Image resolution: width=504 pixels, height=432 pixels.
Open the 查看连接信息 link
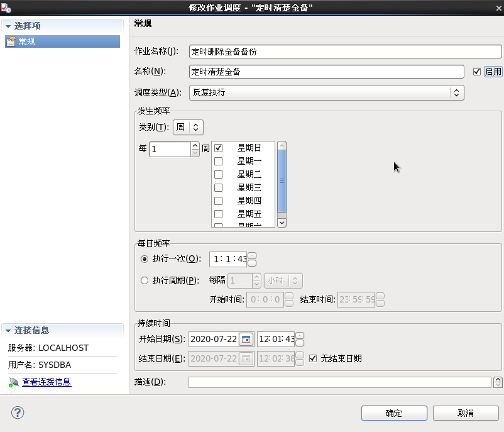(47, 382)
